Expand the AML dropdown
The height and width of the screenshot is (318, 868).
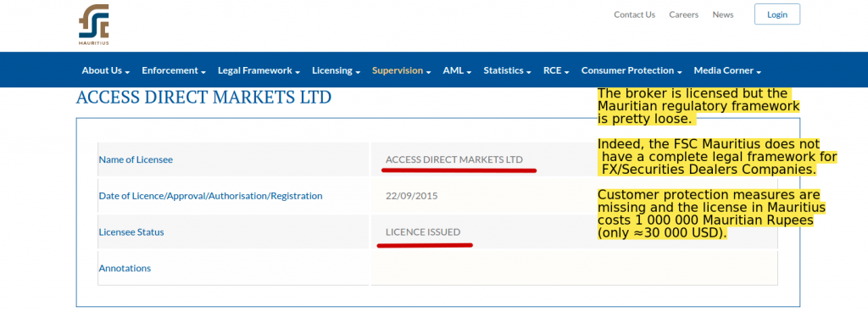pyautogui.click(x=457, y=70)
